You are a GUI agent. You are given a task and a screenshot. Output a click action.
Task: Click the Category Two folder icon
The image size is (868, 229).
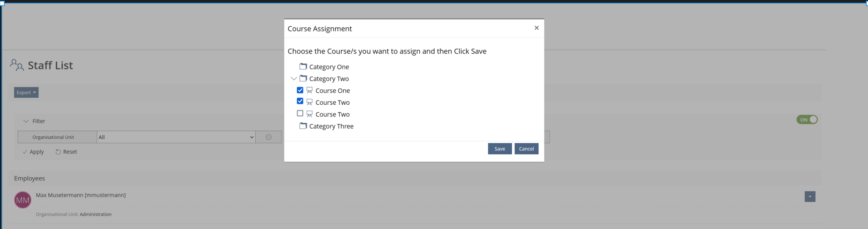[303, 78]
